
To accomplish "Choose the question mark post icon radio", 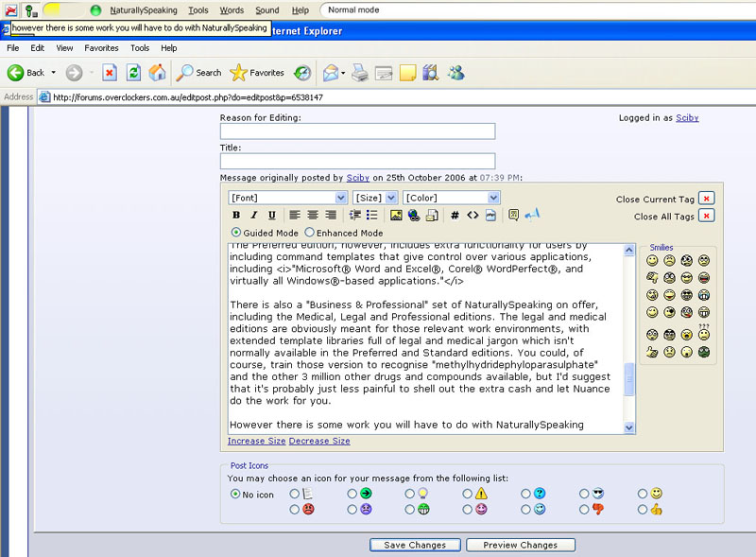I will [525, 494].
